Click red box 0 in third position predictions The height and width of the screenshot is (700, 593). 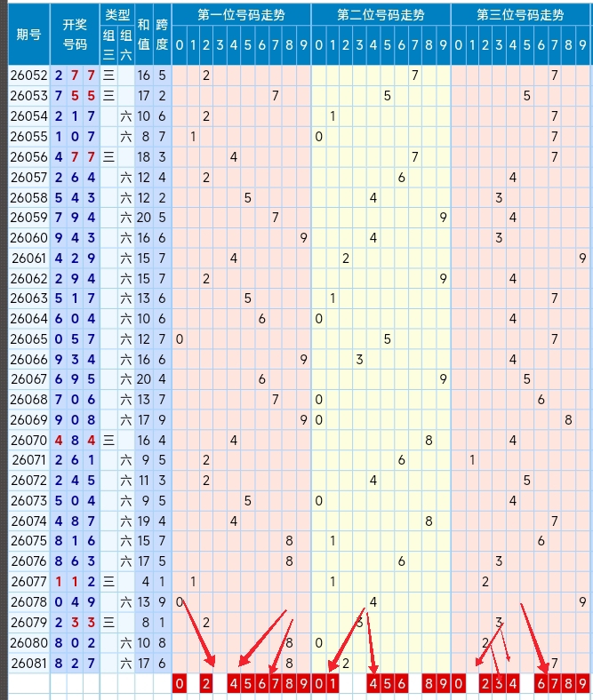[458, 683]
